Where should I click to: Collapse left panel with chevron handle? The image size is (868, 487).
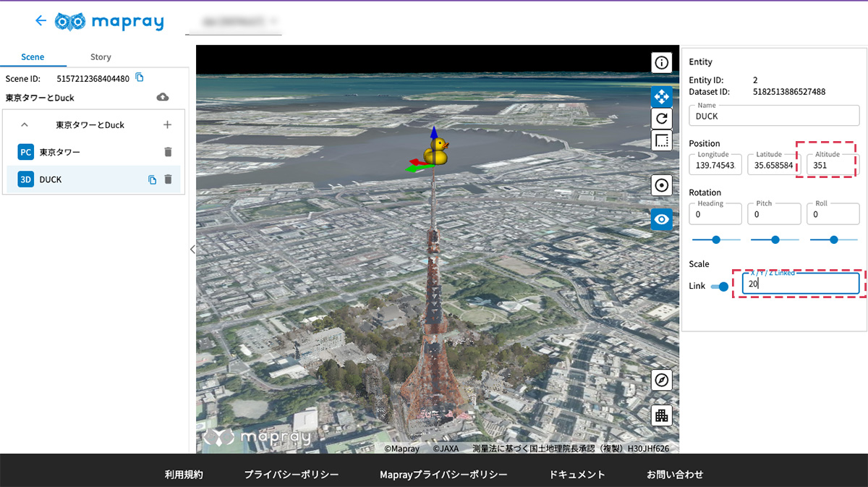point(192,249)
